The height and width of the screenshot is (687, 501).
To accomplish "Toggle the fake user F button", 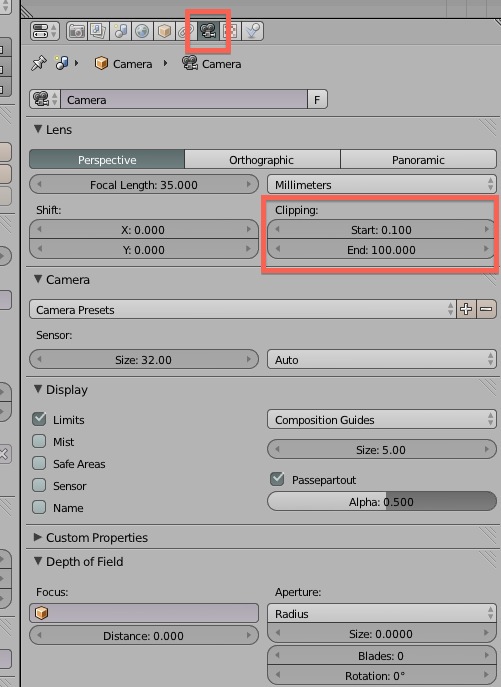I will 317,99.
